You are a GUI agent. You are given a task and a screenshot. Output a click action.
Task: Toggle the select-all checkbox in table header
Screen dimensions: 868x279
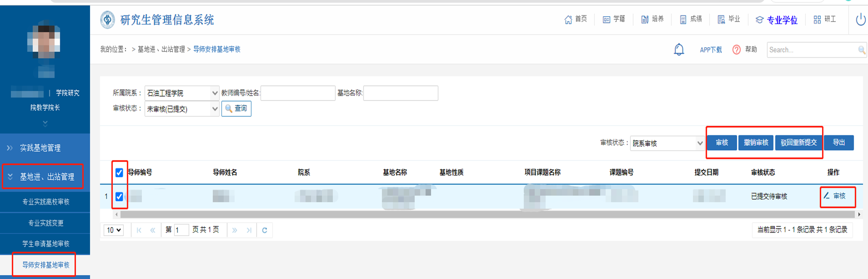pos(119,173)
